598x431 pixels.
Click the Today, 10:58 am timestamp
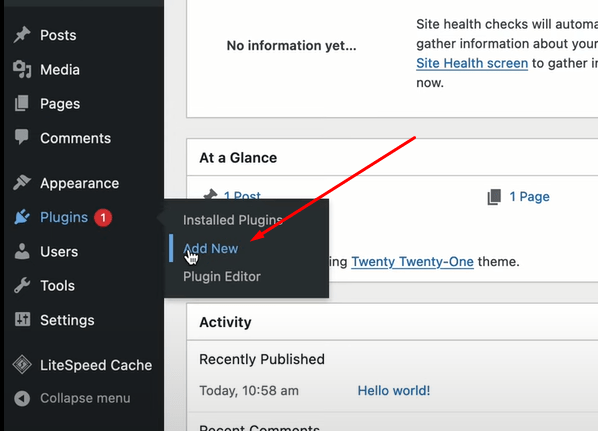click(x=249, y=391)
